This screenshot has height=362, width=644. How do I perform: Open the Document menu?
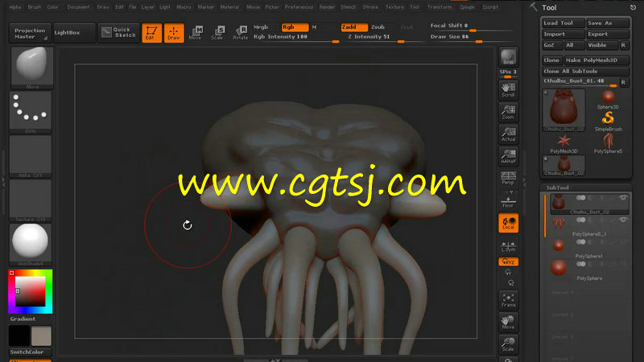[78, 7]
